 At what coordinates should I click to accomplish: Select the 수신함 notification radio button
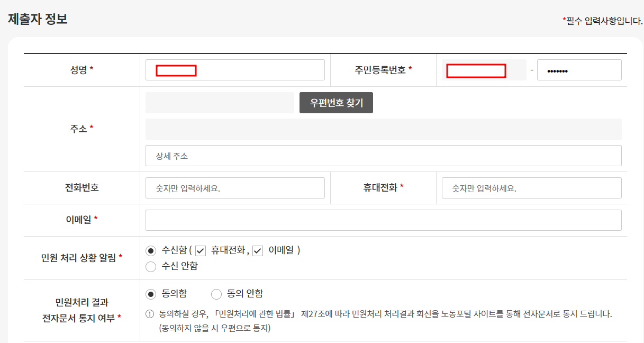[x=151, y=250]
